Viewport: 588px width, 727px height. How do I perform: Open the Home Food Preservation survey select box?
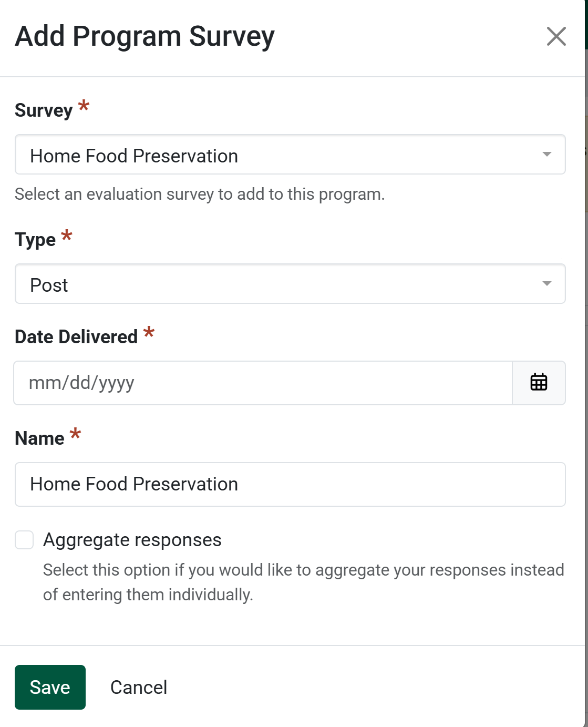(278, 155)
